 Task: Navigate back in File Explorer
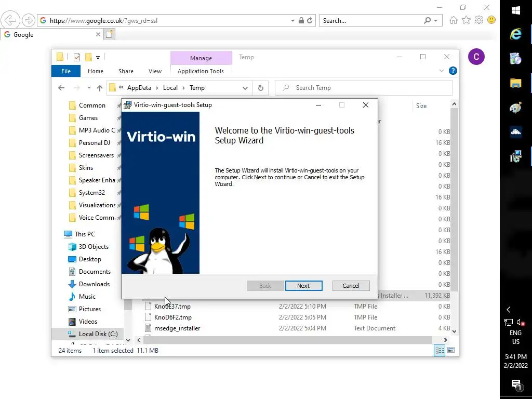(x=61, y=88)
